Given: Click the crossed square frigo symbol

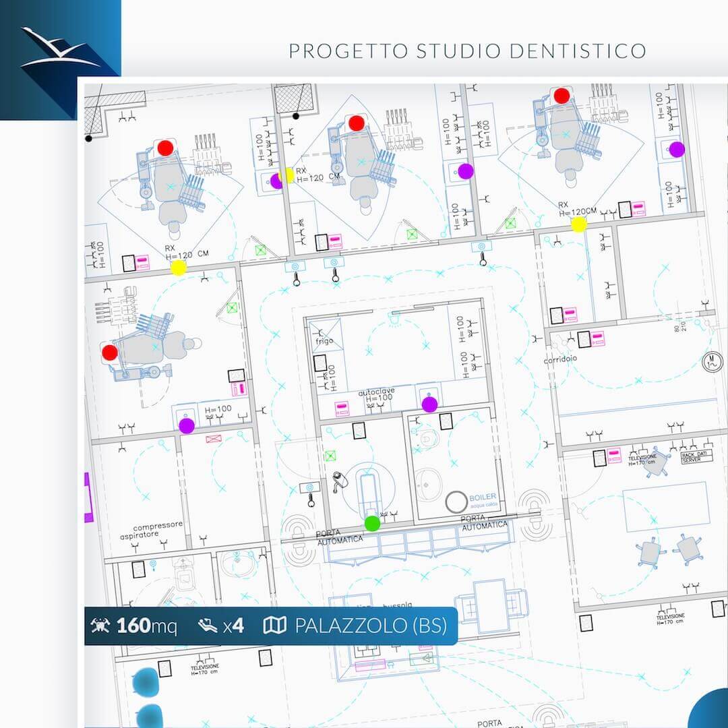Looking at the screenshot, I should click(325, 334).
